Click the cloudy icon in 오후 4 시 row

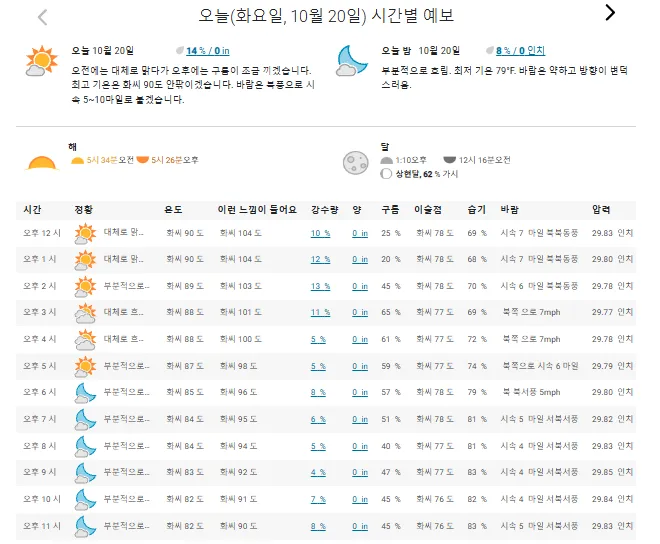85,340
